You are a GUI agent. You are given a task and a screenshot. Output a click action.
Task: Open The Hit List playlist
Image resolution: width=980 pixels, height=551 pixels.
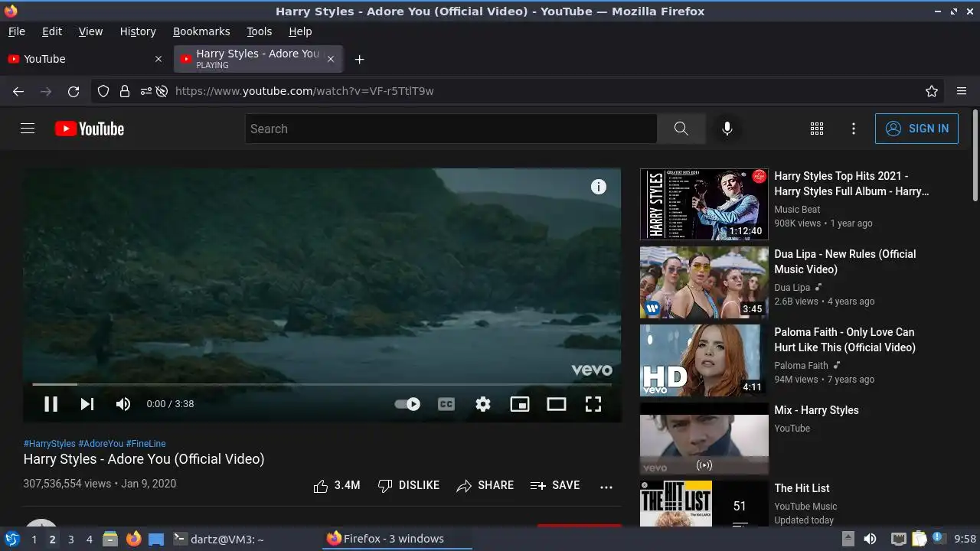click(802, 488)
